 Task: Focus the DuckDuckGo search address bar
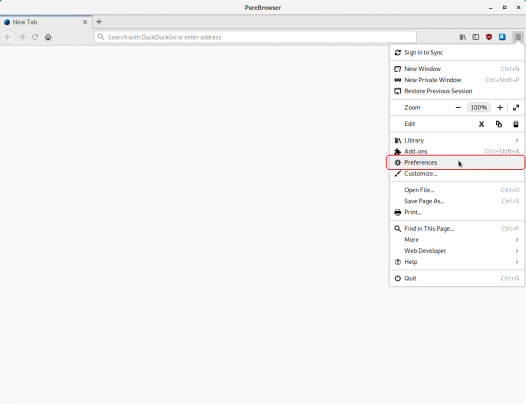(255, 37)
